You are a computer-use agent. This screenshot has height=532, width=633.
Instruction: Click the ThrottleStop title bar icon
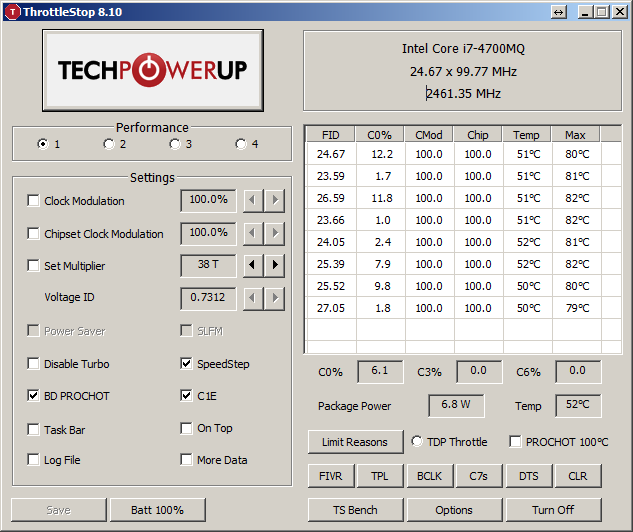point(11,11)
